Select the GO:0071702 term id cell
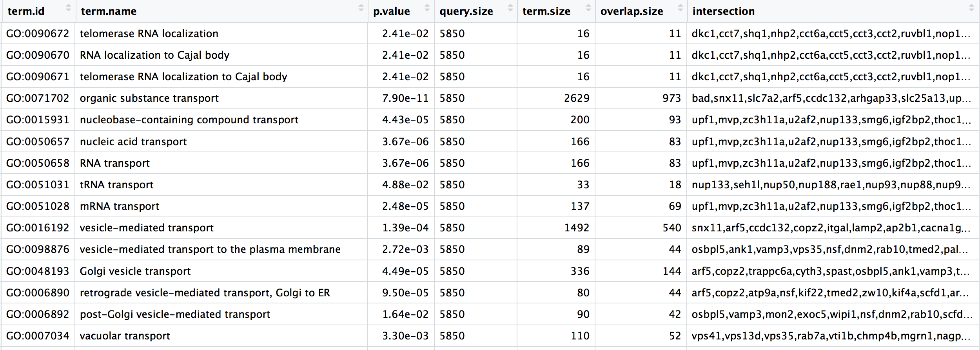This screenshot has width=980, height=350. coord(38,98)
